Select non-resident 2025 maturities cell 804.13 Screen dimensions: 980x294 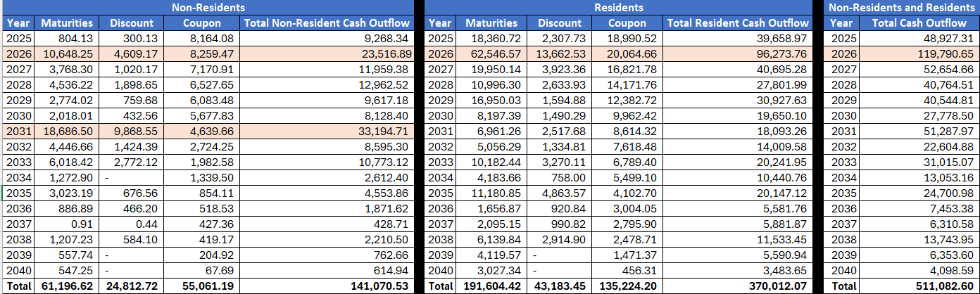coord(67,38)
